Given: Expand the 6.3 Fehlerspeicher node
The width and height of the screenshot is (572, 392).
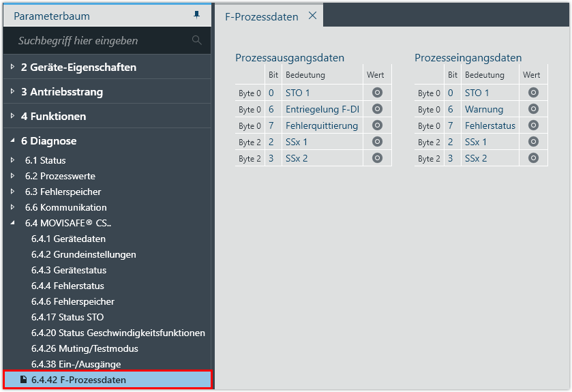Looking at the screenshot, I should 13,192.
